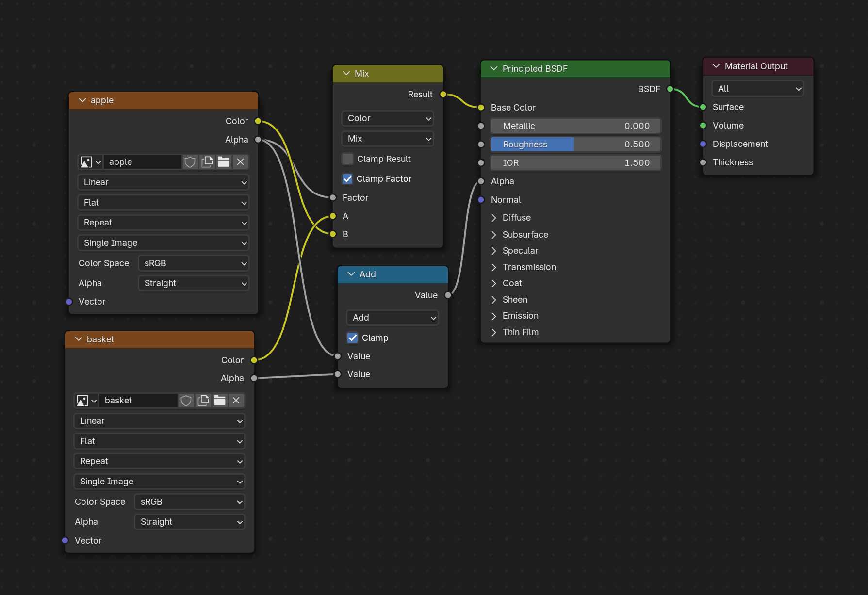Open Material Output target All dropdown
Image resolution: width=868 pixels, height=595 pixels.
[758, 89]
